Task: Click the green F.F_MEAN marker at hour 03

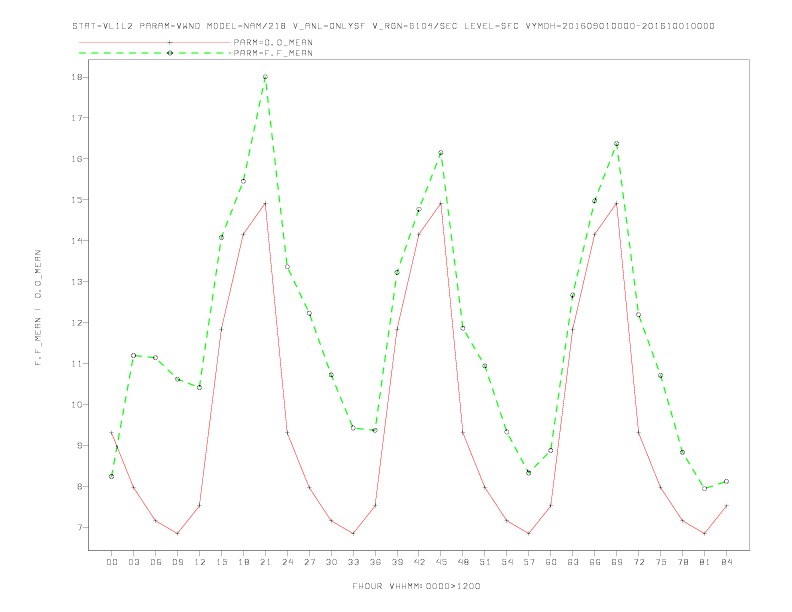Action: (133, 355)
